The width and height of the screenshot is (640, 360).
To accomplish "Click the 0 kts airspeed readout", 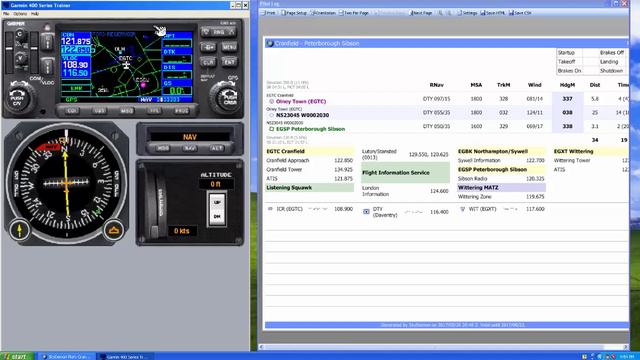I will 182,231.
